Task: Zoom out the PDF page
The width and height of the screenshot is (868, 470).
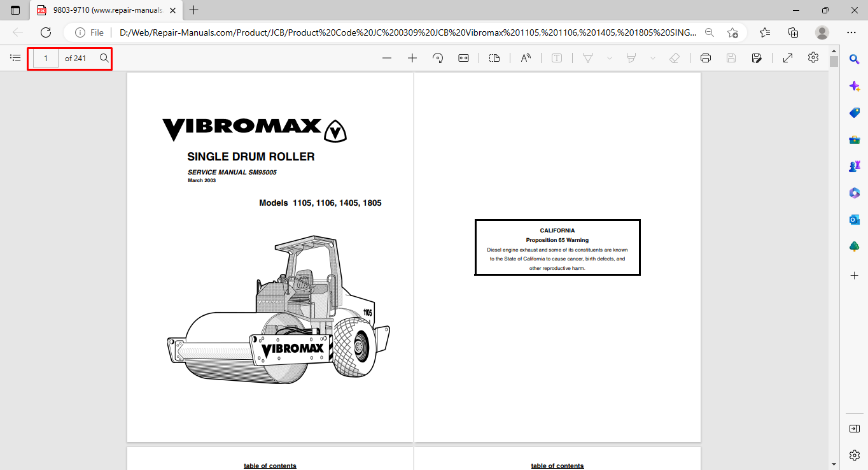Action: [387, 58]
